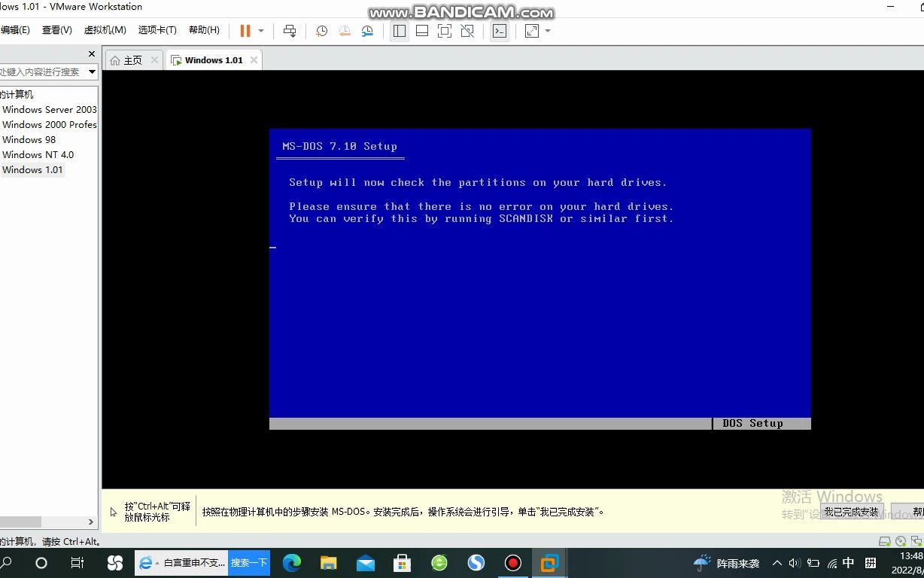Take a snapshot of the virtual machine
The image size is (924, 578).
coord(321,31)
